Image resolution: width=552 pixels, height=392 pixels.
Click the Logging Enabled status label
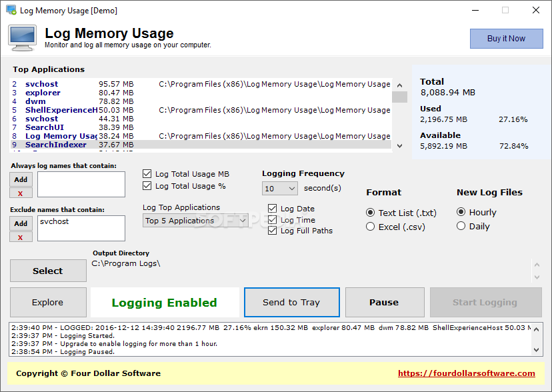tap(165, 303)
